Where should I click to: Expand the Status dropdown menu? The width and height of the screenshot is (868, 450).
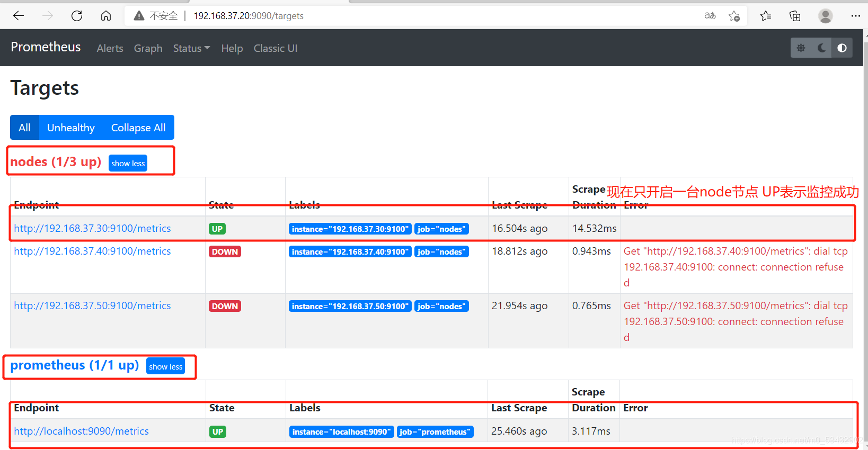pos(191,48)
